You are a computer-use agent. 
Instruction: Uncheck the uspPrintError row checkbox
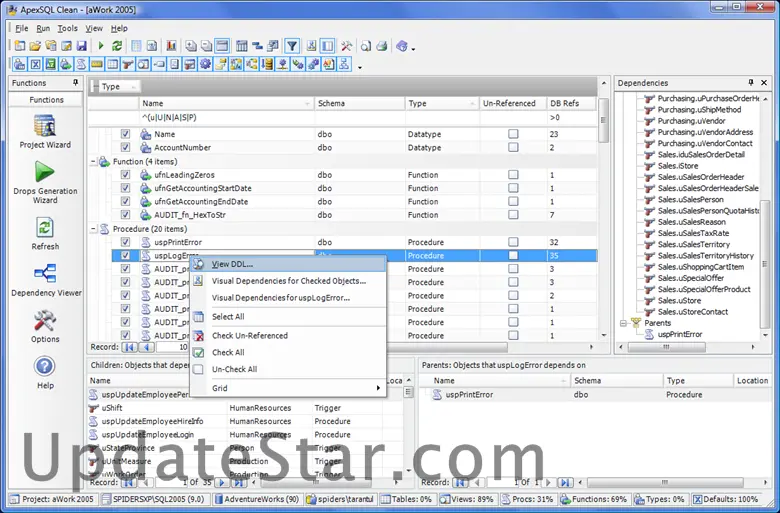pyautogui.click(x=125, y=242)
